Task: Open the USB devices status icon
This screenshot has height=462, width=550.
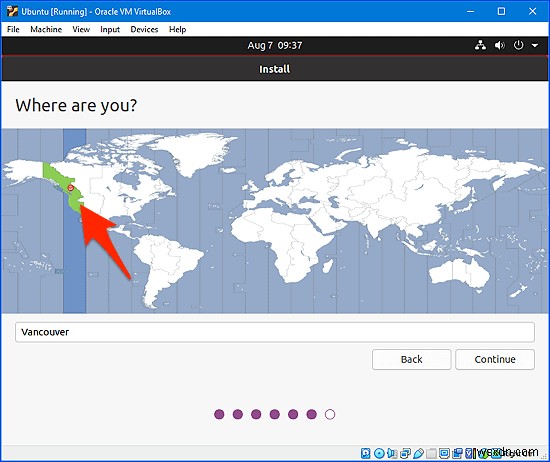Action: pyautogui.click(x=418, y=453)
